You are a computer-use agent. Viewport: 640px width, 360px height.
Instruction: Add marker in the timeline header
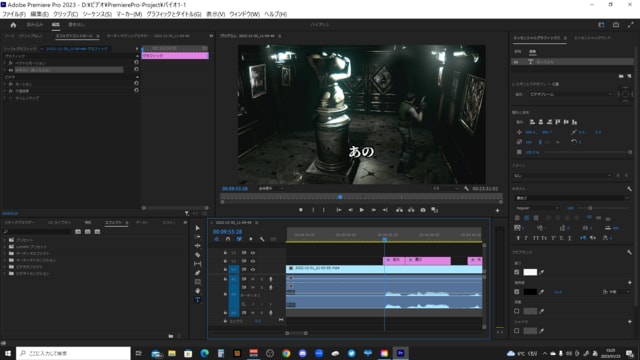(x=251, y=239)
